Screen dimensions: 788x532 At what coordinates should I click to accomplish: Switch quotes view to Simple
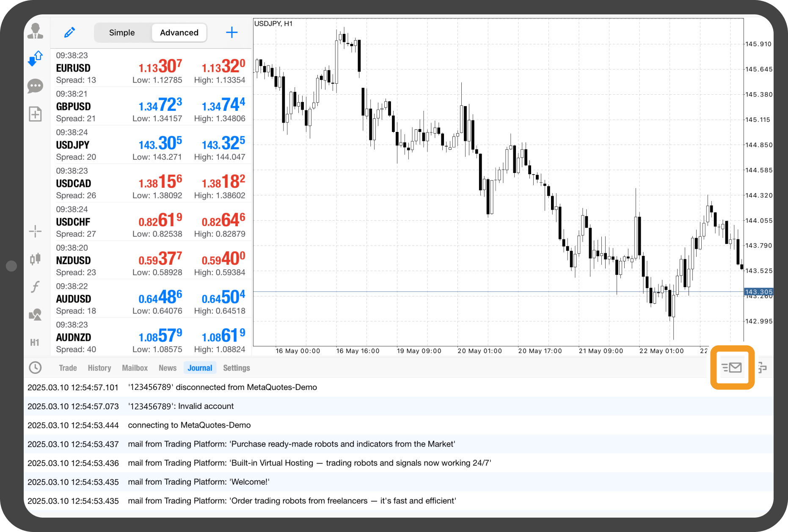122,33
